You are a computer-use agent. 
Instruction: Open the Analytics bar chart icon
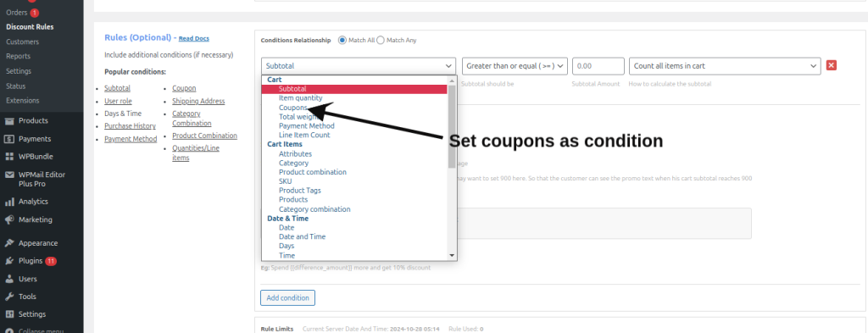point(8,202)
